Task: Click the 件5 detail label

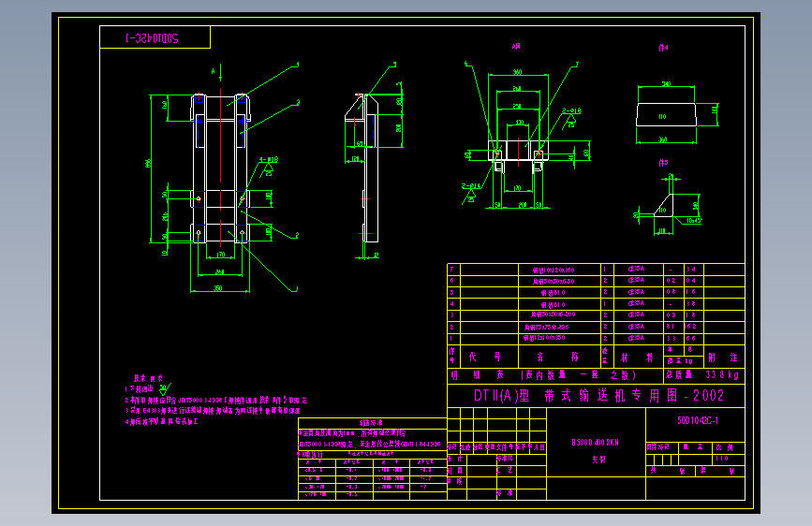Action: [x=663, y=163]
